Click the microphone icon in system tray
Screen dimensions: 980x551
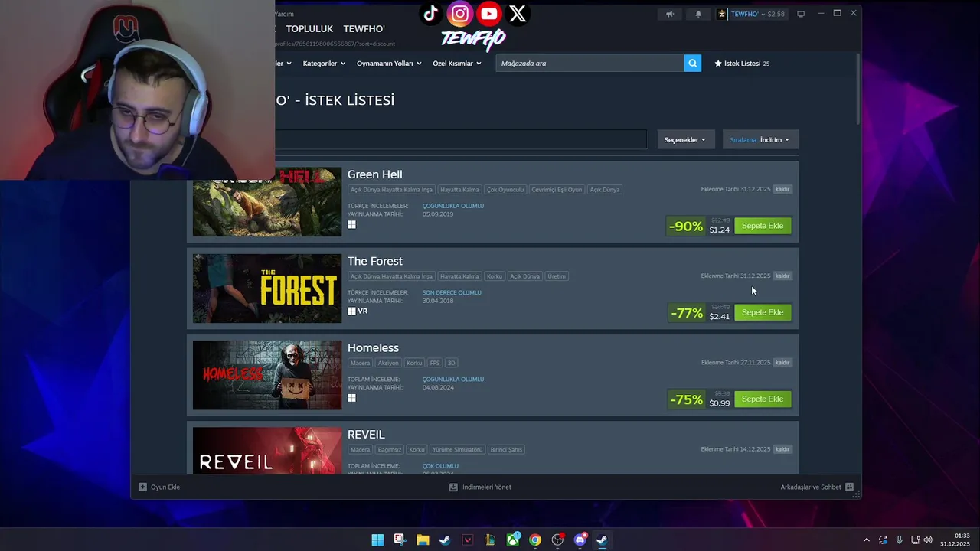coord(900,540)
